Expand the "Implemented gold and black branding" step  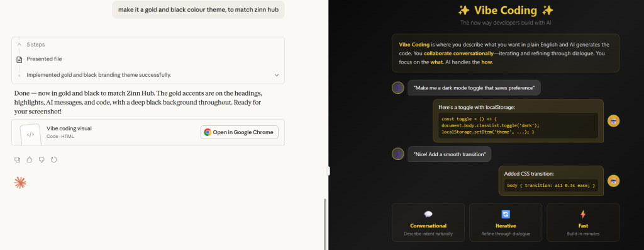[x=277, y=75]
